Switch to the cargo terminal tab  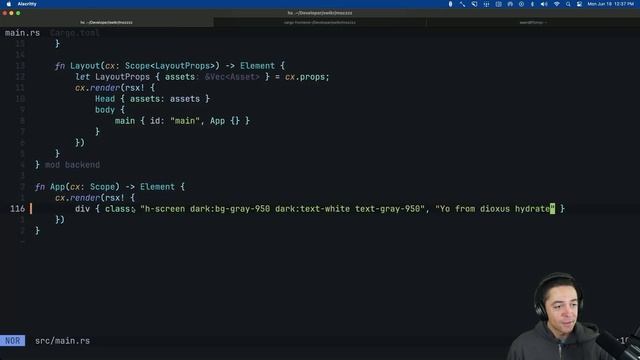tap(320, 22)
